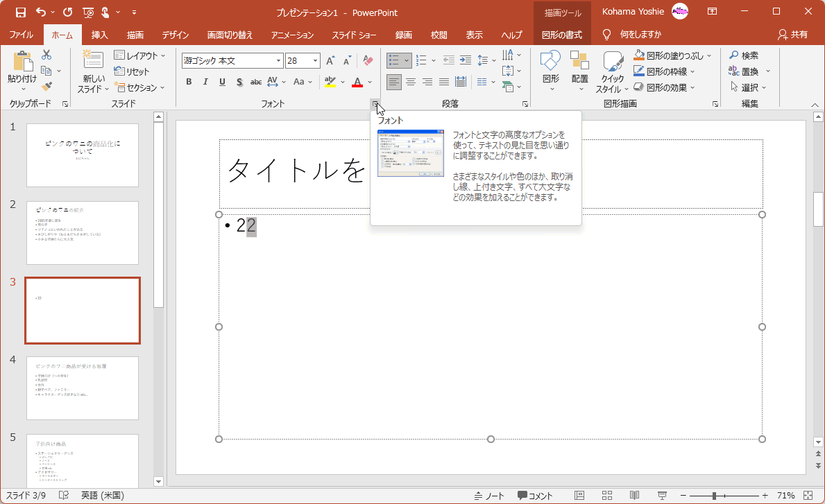Apply the red font color swatch
The width and height of the screenshot is (825, 504).
pyautogui.click(x=357, y=82)
